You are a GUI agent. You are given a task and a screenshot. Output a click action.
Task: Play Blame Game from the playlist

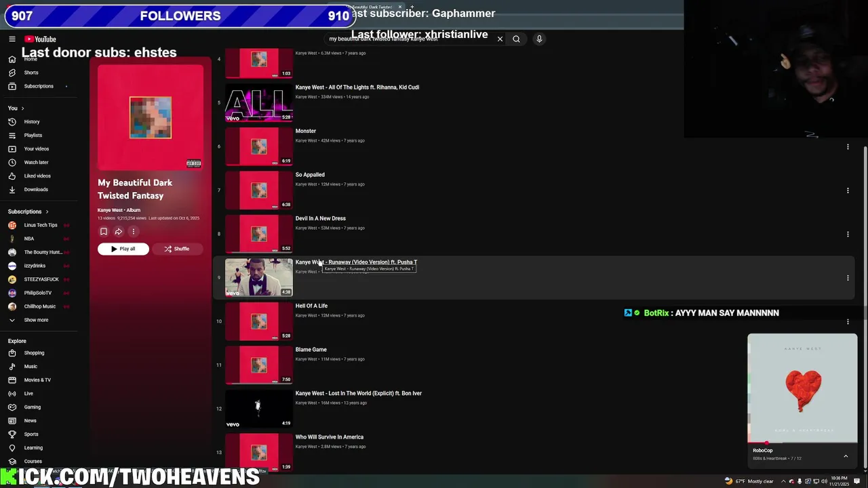pos(311,350)
